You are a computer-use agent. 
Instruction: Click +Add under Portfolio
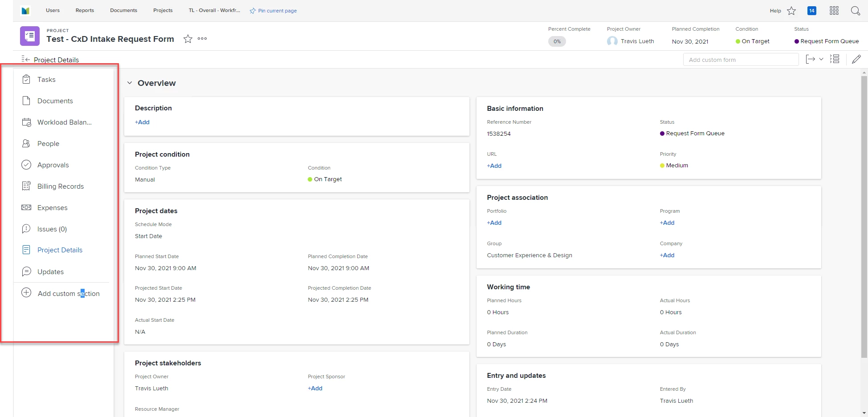[494, 223]
